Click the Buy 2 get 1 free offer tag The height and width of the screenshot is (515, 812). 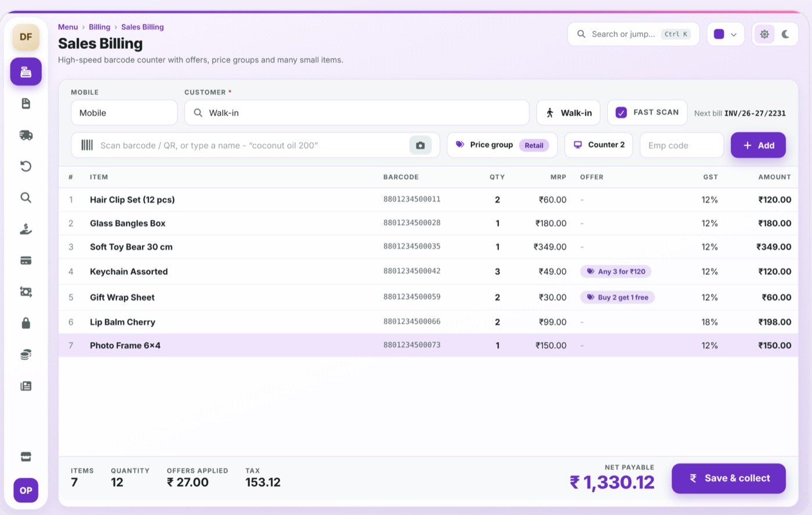coord(618,298)
